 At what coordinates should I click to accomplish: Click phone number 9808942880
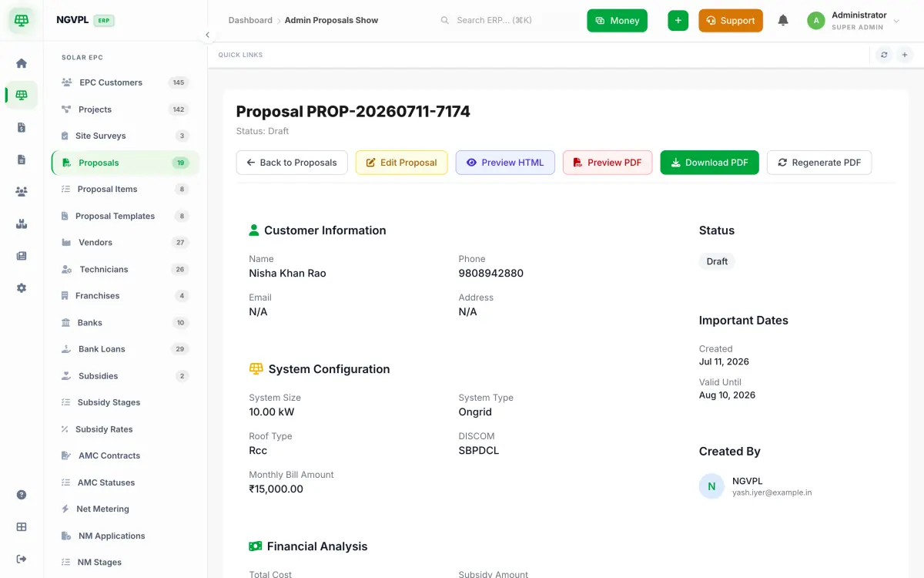pos(491,274)
